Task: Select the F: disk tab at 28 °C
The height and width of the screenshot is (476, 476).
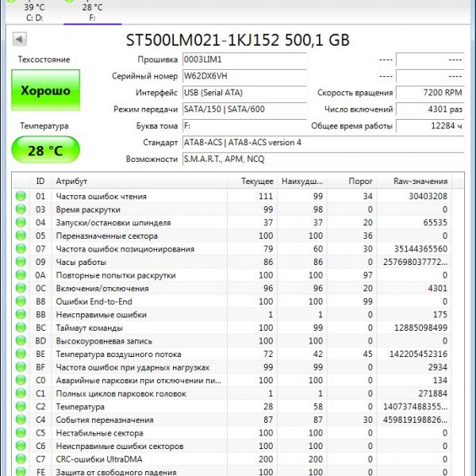Action: [x=92, y=11]
